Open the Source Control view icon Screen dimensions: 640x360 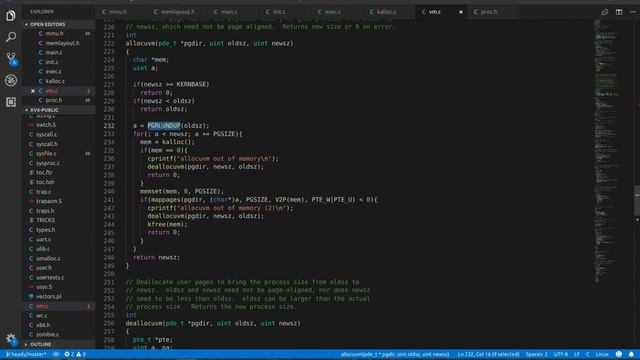[x=11, y=58]
